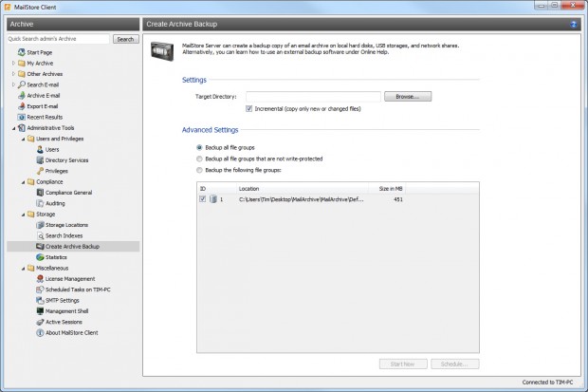The height and width of the screenshot is (392, 588).
Task: Sort the list by ID column header
Action: tap(217, 189)
